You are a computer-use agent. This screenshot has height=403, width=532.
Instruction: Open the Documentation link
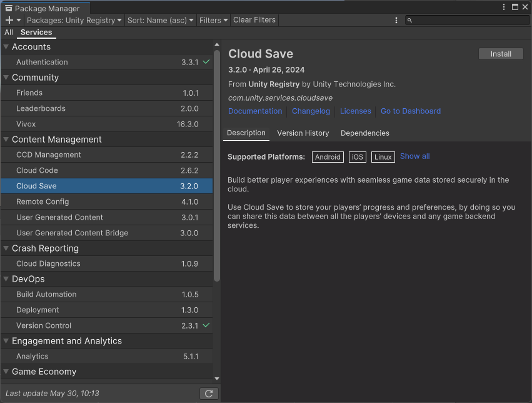pos(255,111)
